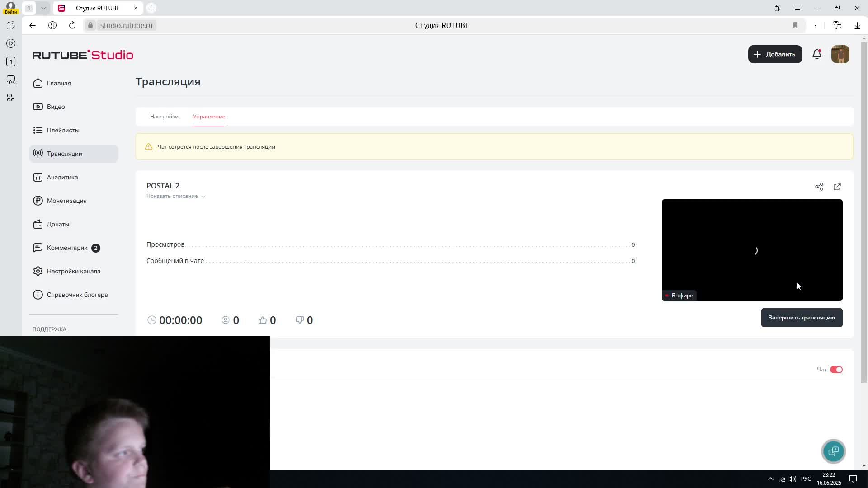Go to Монетизация section

pos(66,201)
